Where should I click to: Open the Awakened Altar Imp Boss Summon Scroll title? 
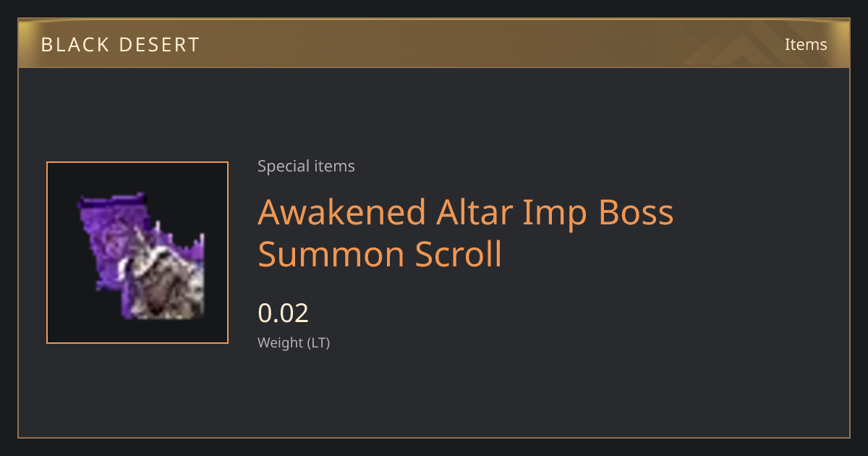coord(466,233)
